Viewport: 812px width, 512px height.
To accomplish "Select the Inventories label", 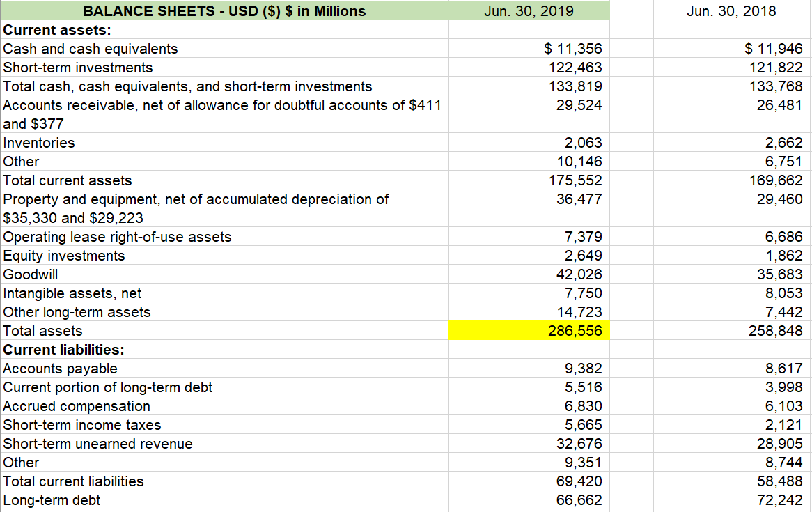I will pos(39,143).
